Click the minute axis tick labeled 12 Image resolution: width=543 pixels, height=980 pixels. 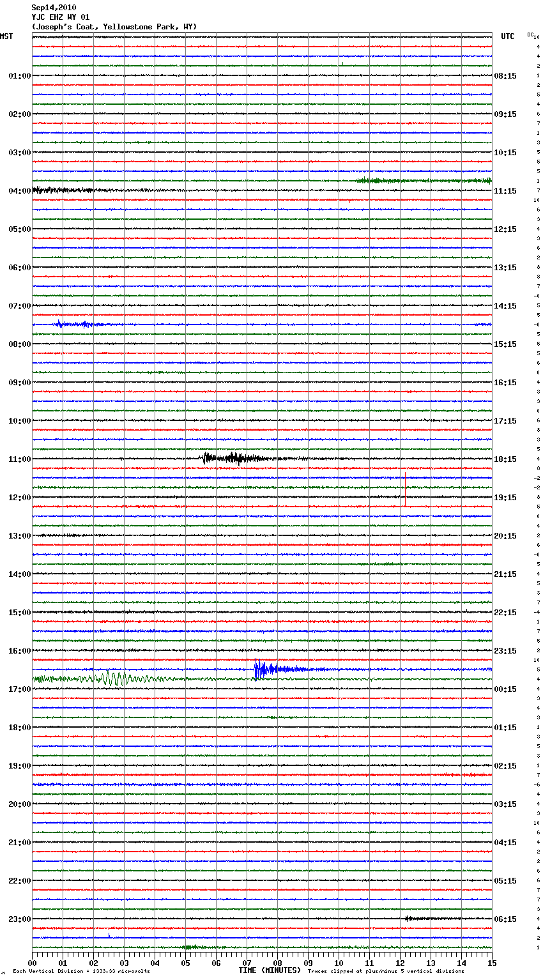400,963
